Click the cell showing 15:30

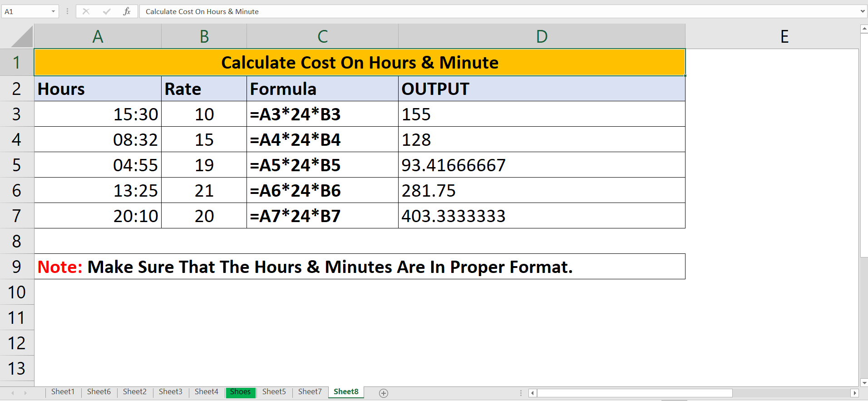(98, 114)
